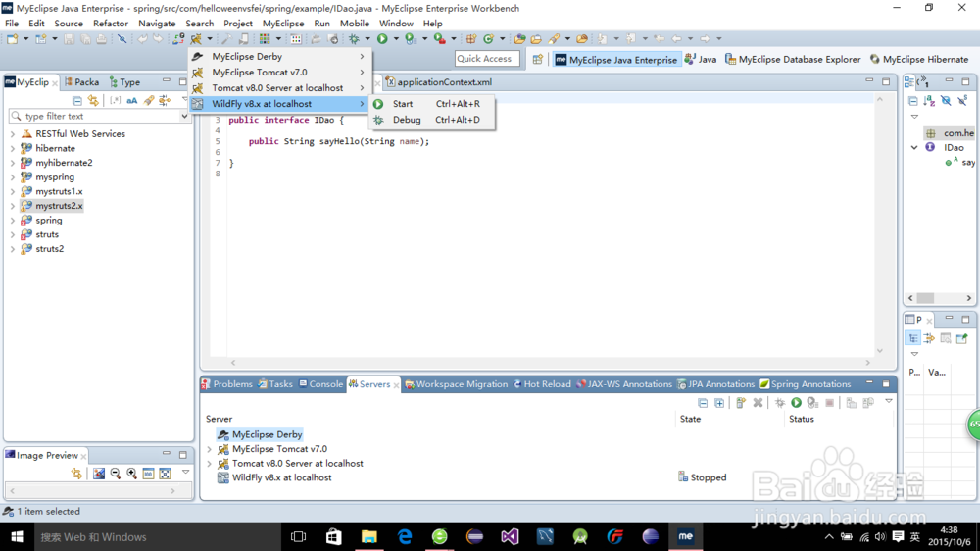Expand the hibernate project node

13,148
